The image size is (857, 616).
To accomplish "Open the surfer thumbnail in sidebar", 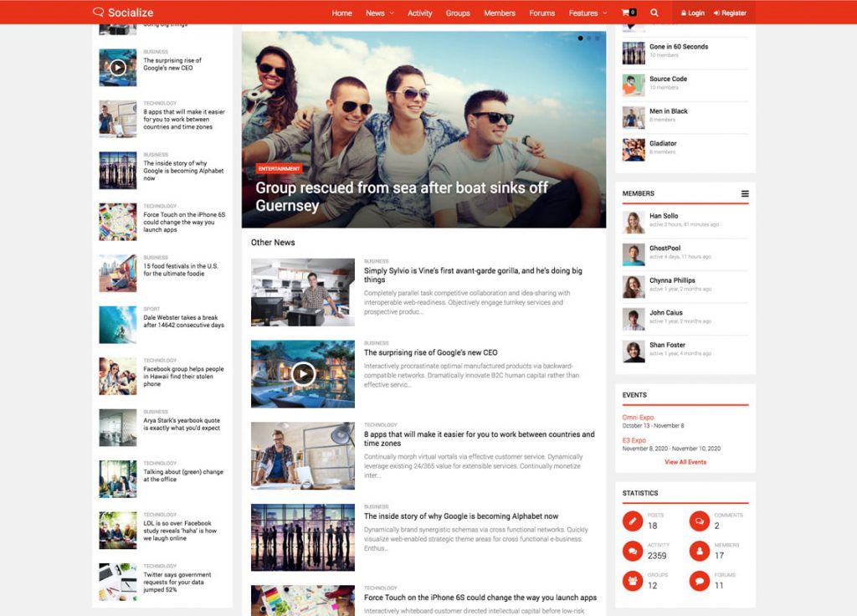I will click(x=117, y=325).
